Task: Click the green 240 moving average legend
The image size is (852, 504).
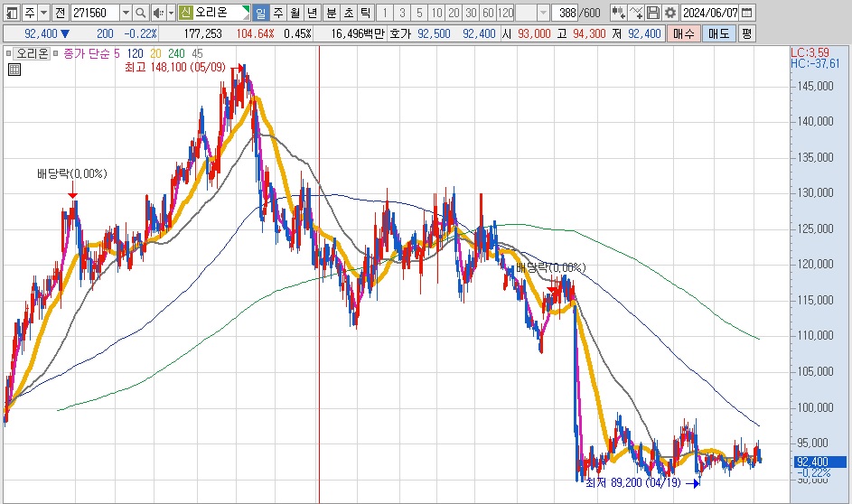Action: pos(176,53)
